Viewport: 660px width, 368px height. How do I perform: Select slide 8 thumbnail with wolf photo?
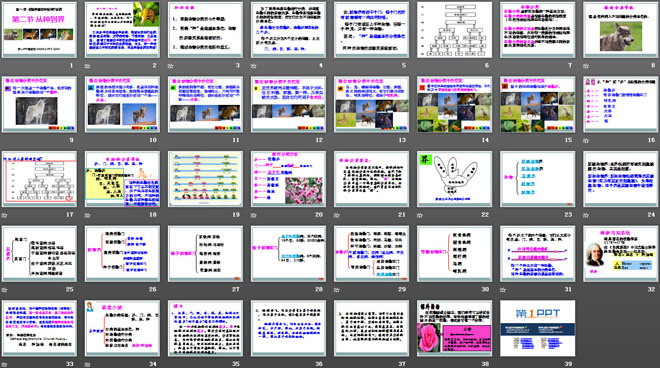pos(621,30)
